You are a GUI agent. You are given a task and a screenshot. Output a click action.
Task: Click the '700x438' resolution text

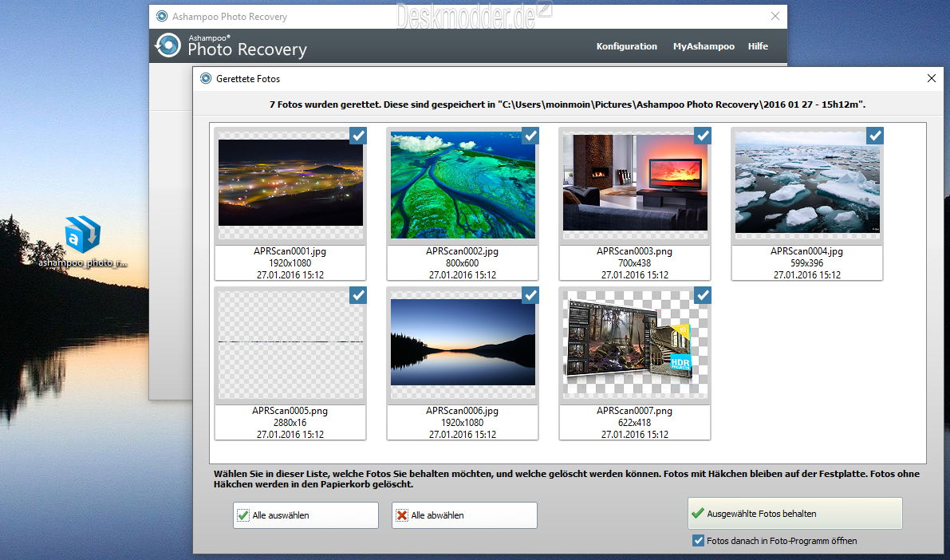coord(634,263)
